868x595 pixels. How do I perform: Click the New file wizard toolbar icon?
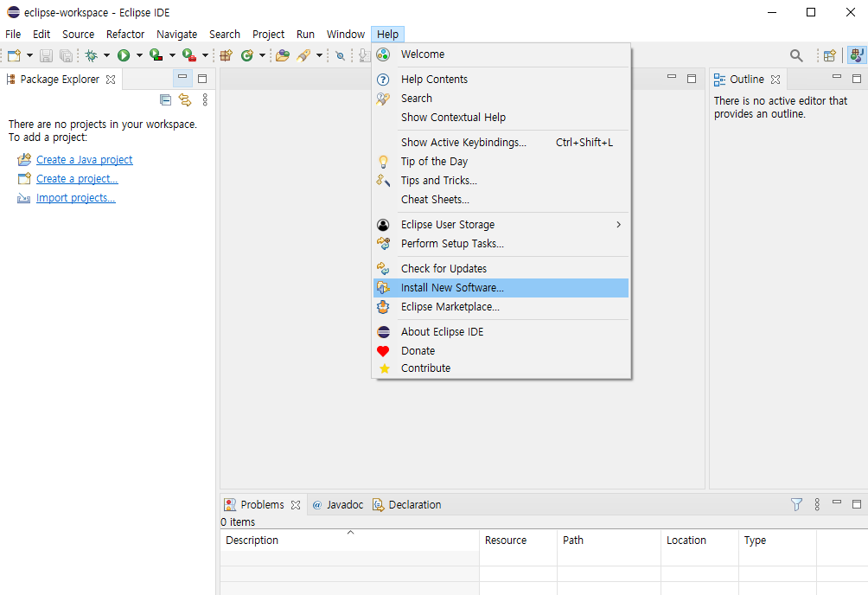15,55
